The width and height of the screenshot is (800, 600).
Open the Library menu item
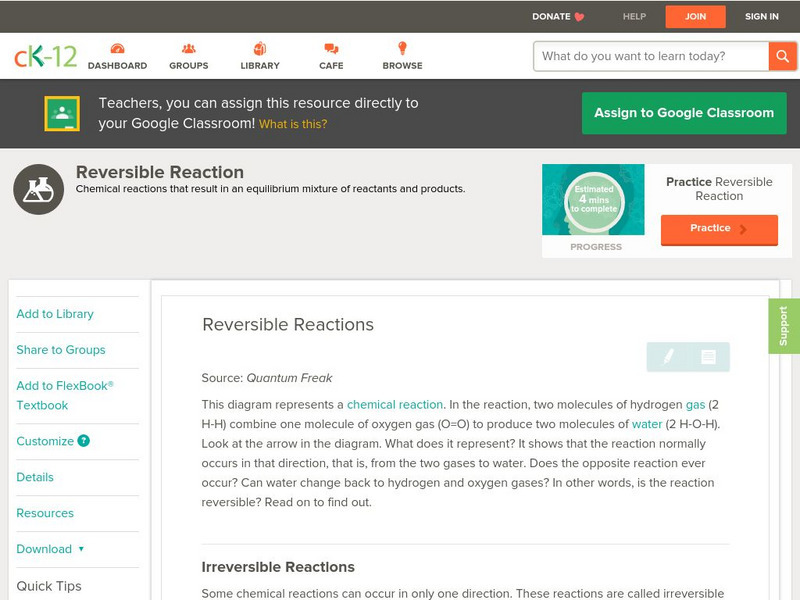260,56
